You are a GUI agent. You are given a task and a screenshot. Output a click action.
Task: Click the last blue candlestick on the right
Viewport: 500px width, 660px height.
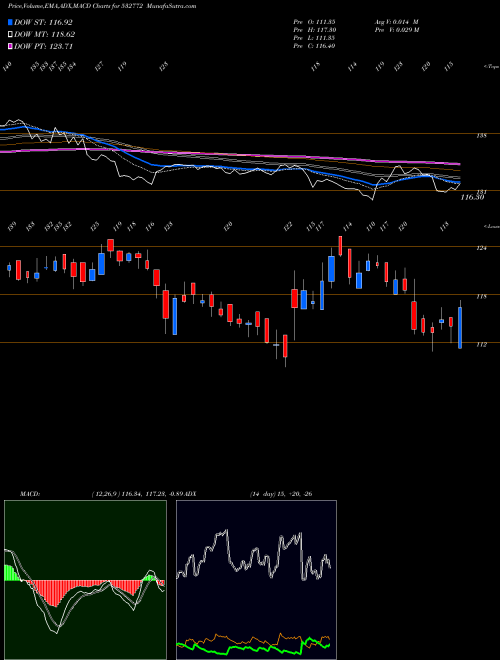460,328
